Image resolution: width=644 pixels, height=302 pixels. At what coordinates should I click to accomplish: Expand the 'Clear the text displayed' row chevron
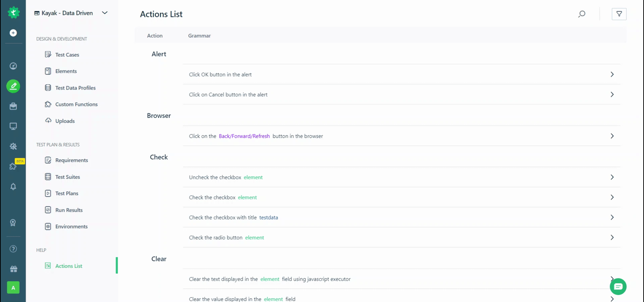(x=612, y=278)
